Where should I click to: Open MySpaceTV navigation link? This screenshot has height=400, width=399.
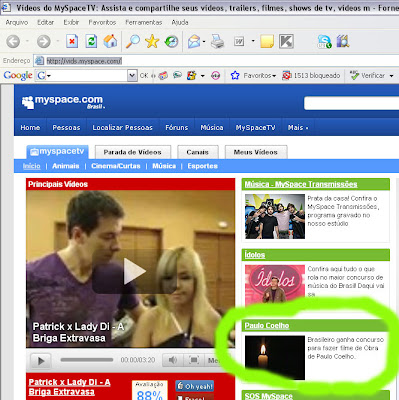[255, 128]
